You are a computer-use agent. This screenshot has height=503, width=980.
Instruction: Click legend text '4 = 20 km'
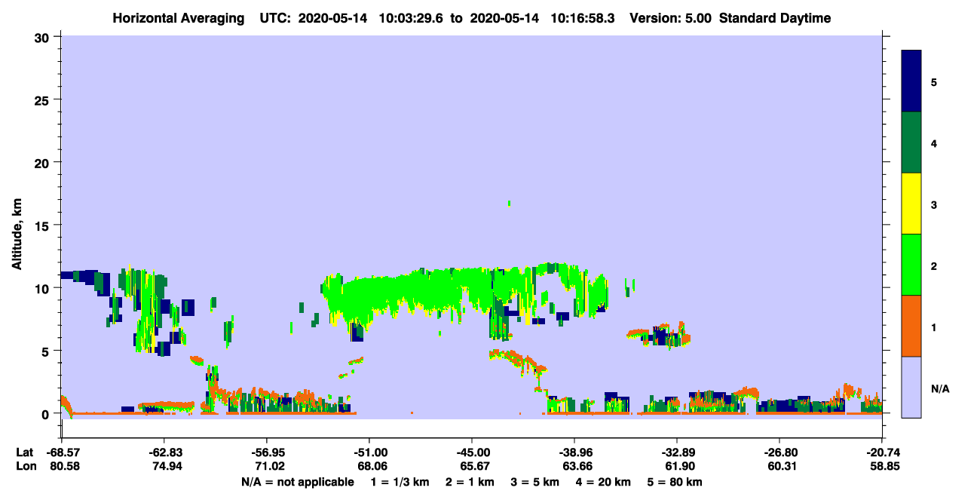605,482
